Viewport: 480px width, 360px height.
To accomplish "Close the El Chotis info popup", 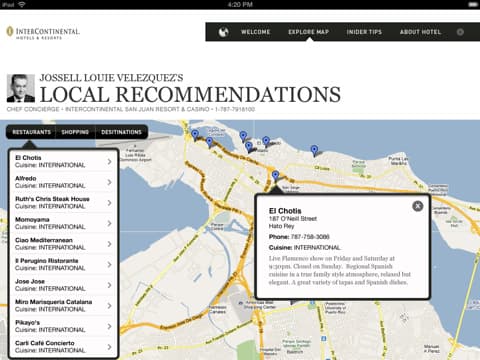I will point(418,206).
